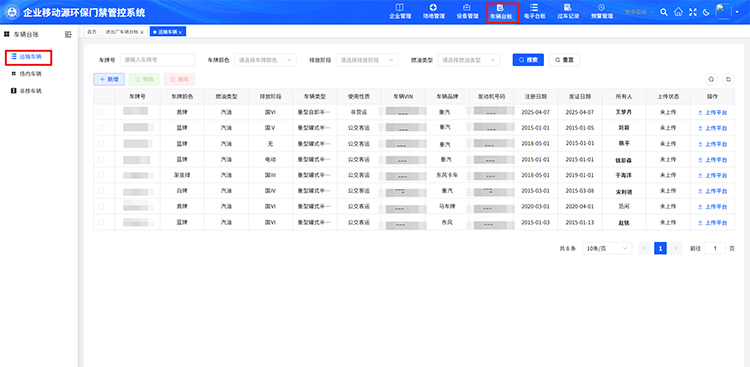Expand the 更多菜单 dropdown in header
The width and height of the screenshot is (750, 367).
640,12
